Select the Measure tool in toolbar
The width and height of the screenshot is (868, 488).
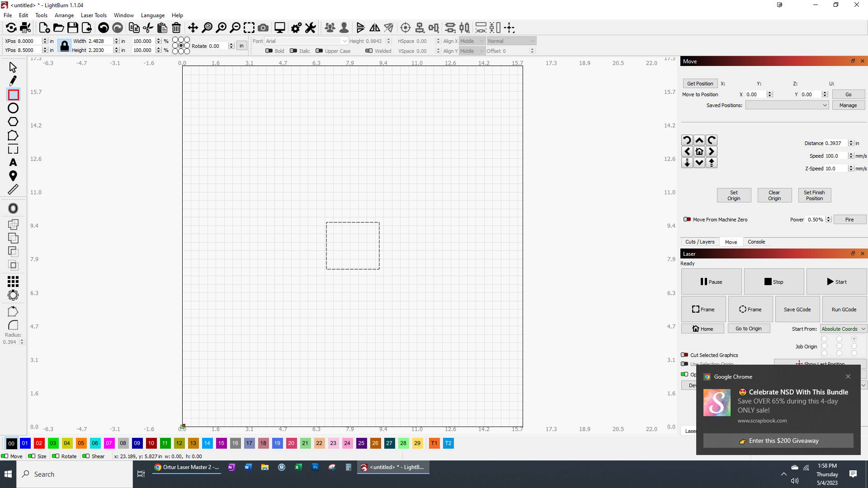click(13, 189)
